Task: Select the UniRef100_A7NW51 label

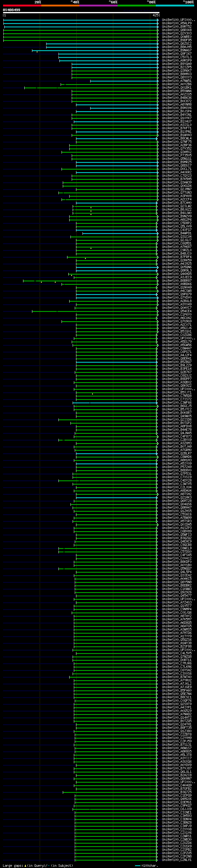Action: click(x=177, y=81)
